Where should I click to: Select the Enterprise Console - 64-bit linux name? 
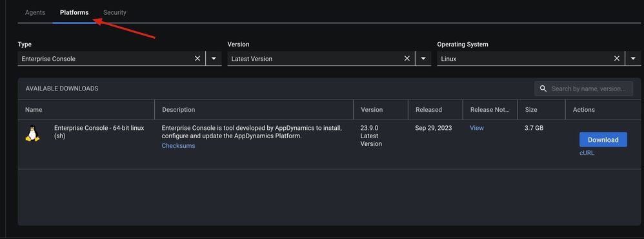[99, 132]
